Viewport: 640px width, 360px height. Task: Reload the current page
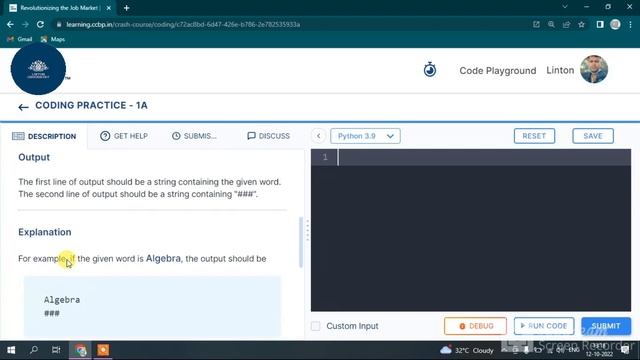[40, 24]
